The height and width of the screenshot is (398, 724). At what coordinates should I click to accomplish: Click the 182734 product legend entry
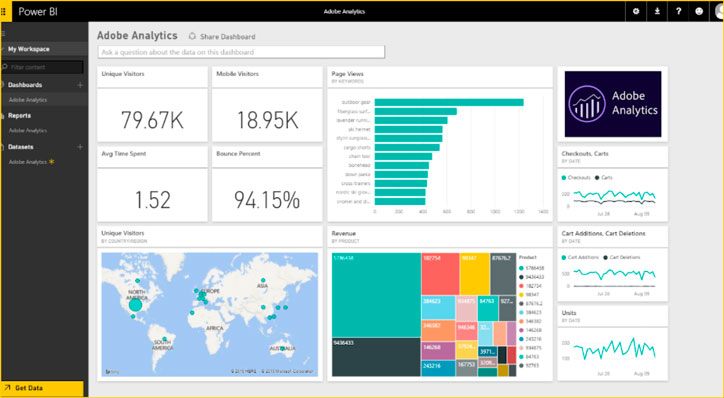click(x=531, y=286)
